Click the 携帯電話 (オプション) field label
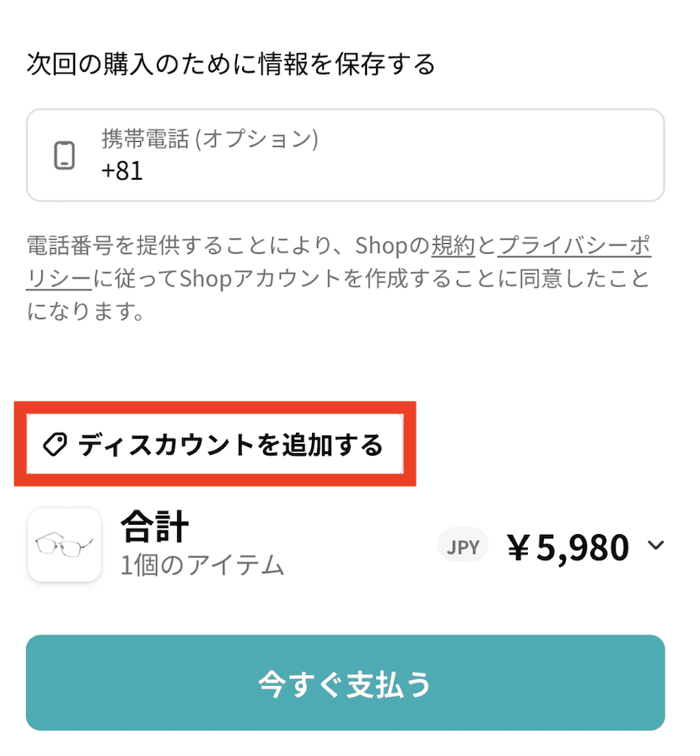 (209, 138)
